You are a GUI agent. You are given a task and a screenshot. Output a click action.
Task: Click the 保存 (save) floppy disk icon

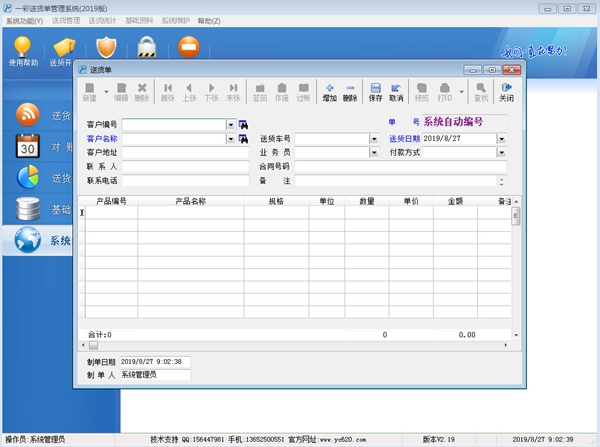click(375, 89)
